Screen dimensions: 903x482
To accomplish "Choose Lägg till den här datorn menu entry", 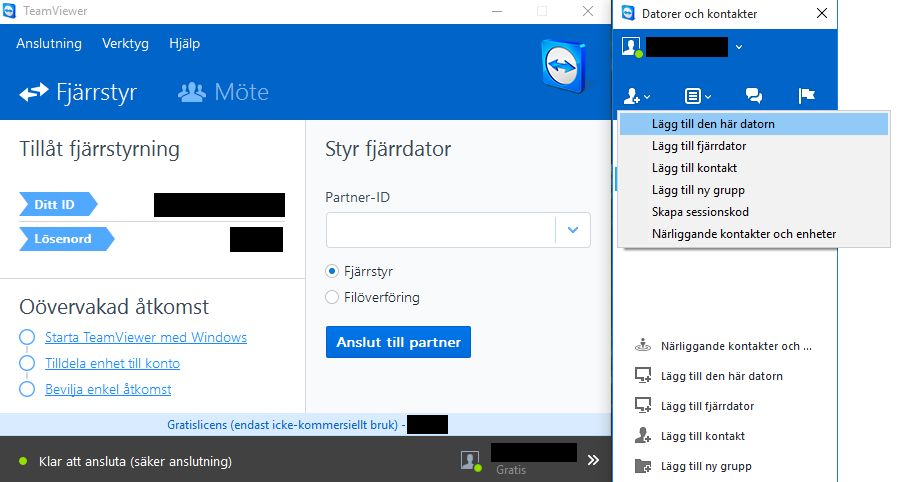I will point(754,124).
